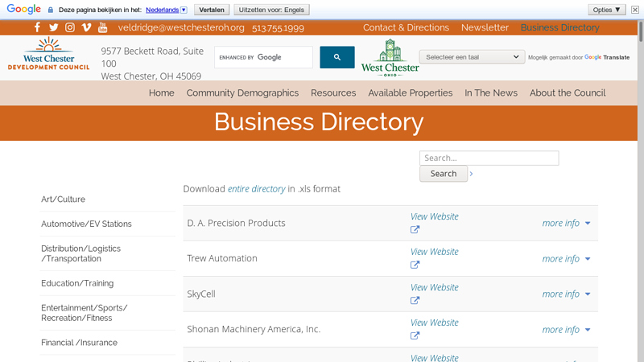Click Uitzetten voor: Engels button
Screen dimensions: 644x362
[271, 10]
